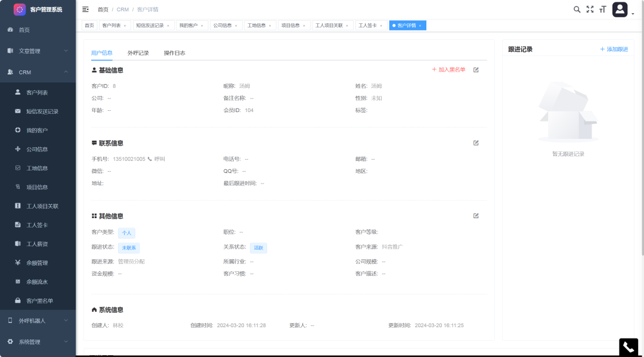Open 工人项目关联 in the sidebar

[38, 206]
